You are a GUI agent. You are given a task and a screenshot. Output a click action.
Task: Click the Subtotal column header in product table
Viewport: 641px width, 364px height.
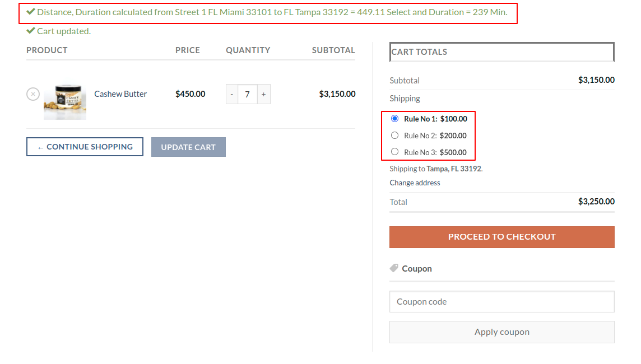[333, 50]
